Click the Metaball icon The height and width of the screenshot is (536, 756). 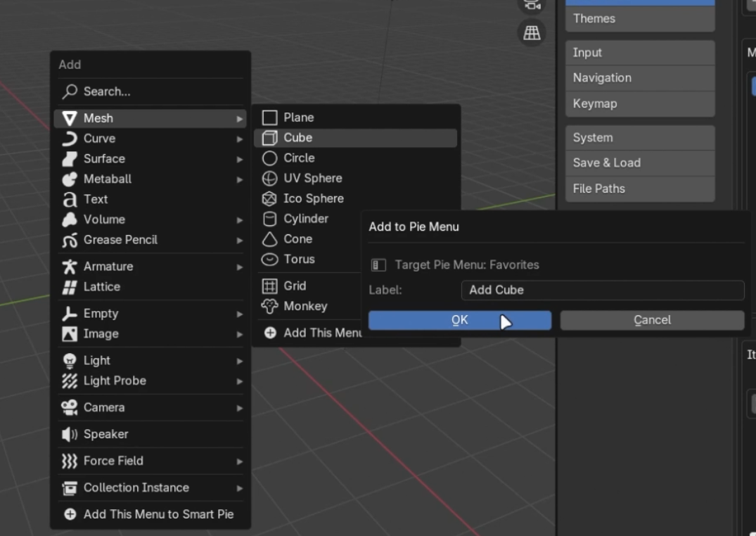[70, 179]
